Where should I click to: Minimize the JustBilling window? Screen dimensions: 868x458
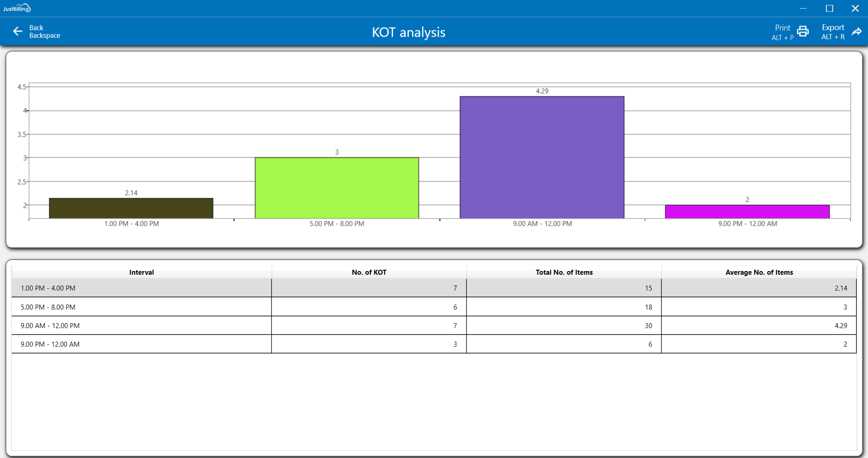click(803, 8)
